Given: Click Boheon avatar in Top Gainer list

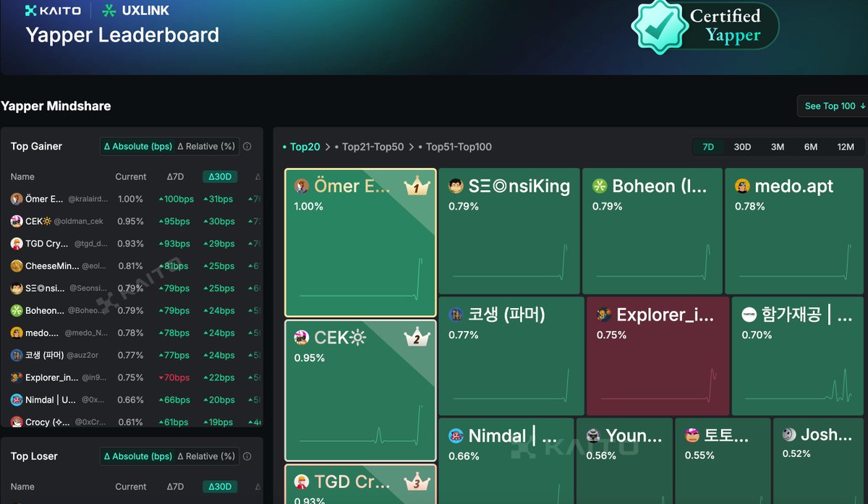Looking at the screenshot, I should [x=17, y=310].
